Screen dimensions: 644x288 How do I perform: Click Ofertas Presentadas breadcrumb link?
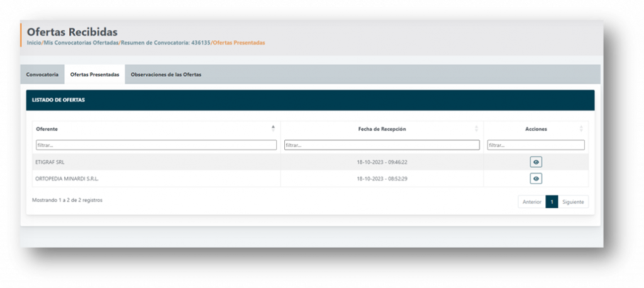238,42
